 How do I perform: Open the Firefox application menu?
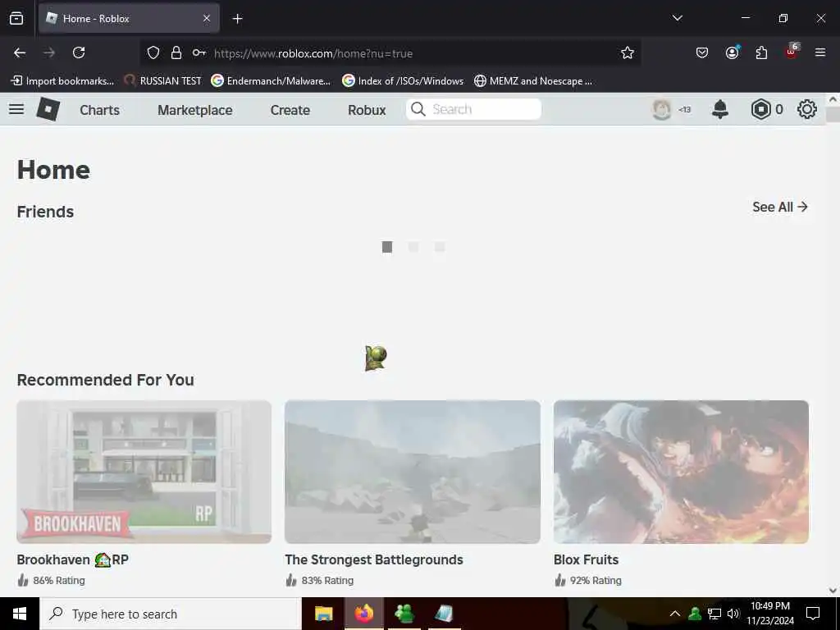820,52
